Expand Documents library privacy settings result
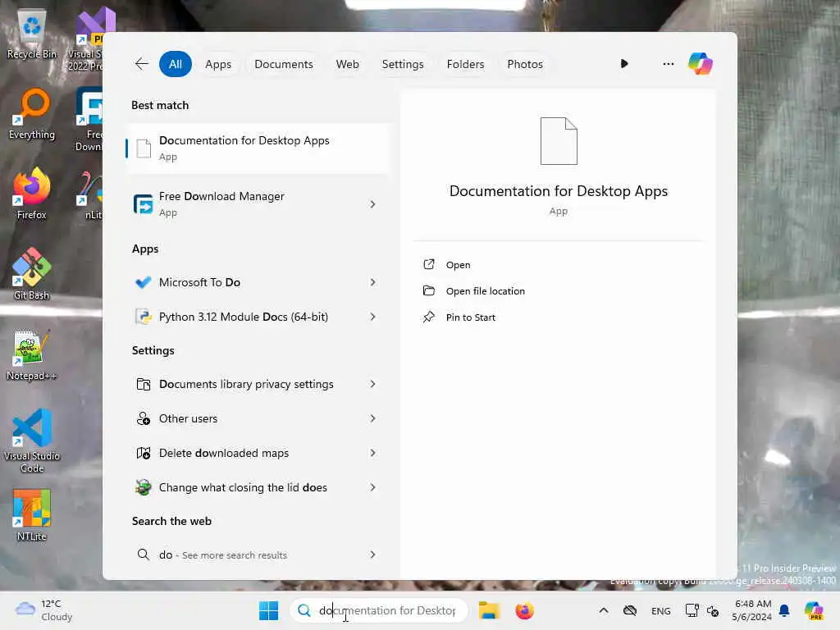The width and height of the screenshot is (840, 630). 372,384
